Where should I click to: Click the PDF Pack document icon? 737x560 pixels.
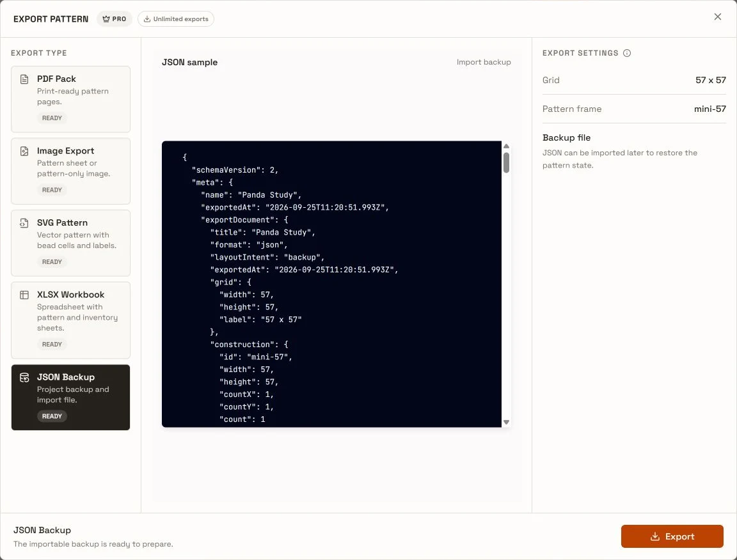click(24, 79)
